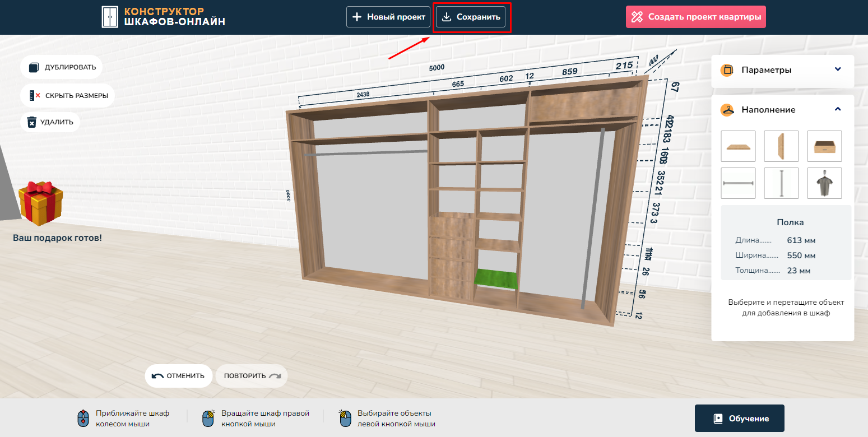This screenshot has width=868, height=437.
Task: Click the Ширина 550 мм value
Action: [801, 255]
